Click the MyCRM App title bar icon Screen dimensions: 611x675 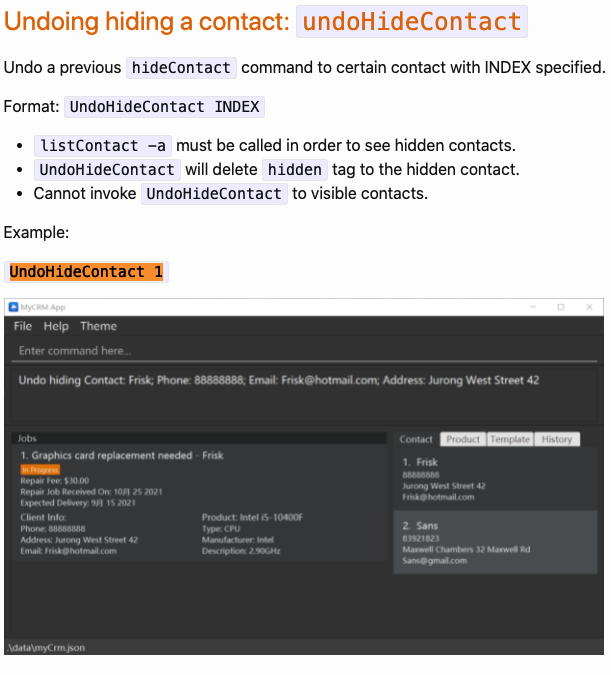pyautogui.click(x=13, y=307)
